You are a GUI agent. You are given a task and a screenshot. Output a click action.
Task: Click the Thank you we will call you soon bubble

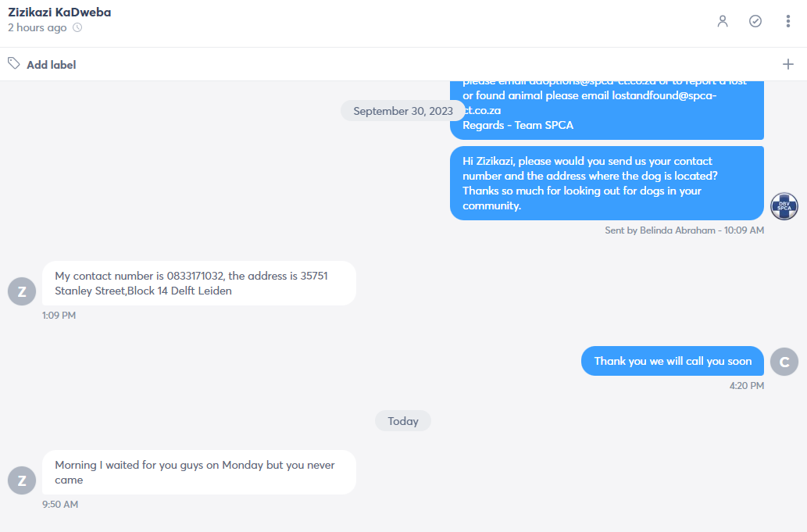(673, 361)
